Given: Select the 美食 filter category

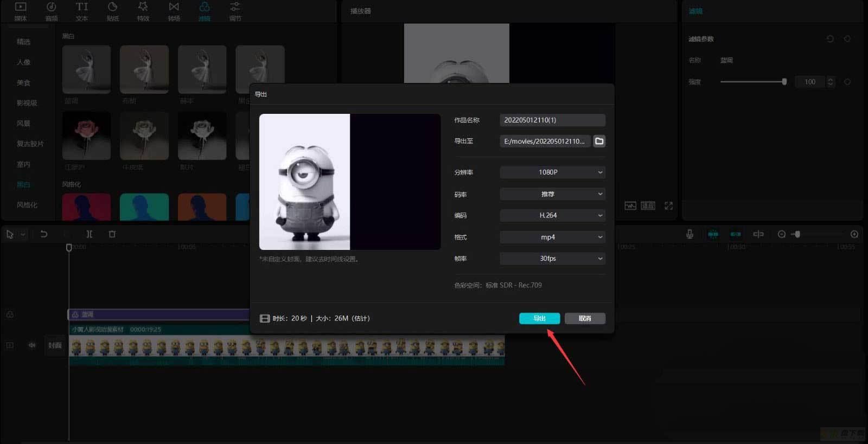Looking at the screenshot, I should (x=23, y=83).
